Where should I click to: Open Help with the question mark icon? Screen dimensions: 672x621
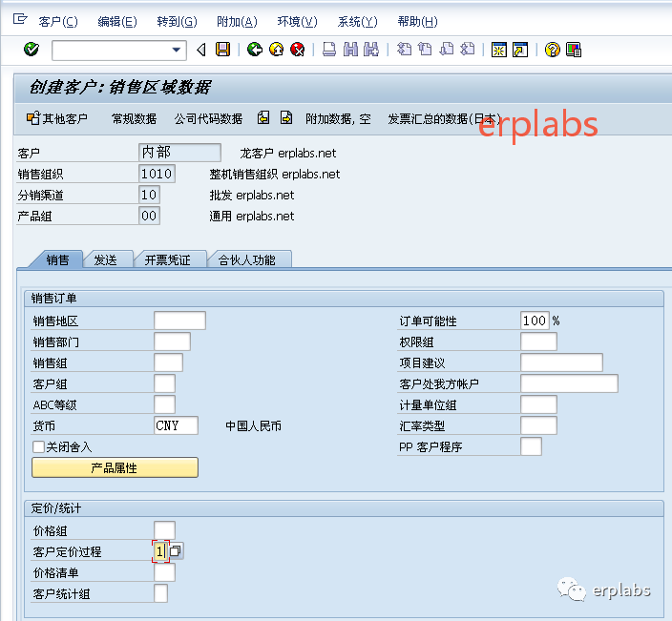pyautogui.click(x=553, y=50)
